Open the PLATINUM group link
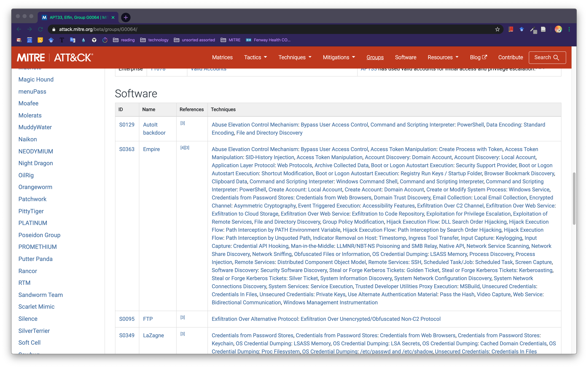 coord(33,223)
